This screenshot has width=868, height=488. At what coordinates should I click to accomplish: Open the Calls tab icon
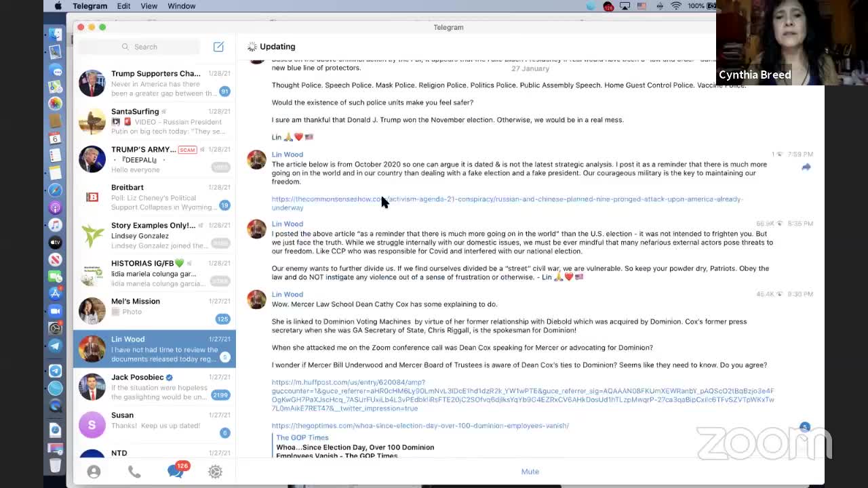[x=134, y=472]
